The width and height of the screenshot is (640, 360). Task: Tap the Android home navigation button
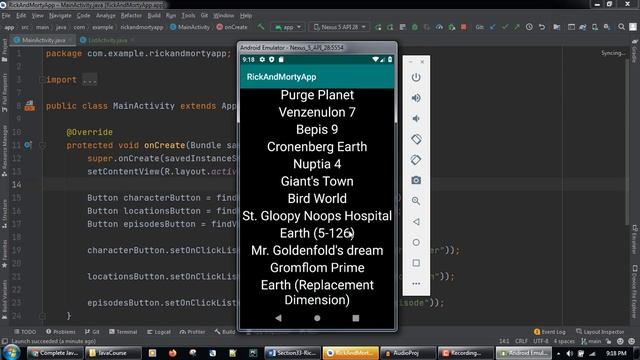click(317, 318)
